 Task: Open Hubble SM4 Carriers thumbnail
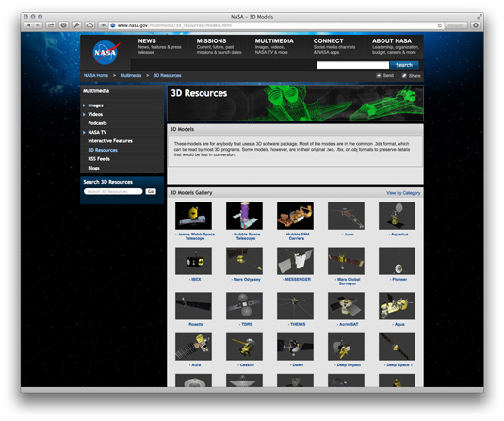(295, 216)
